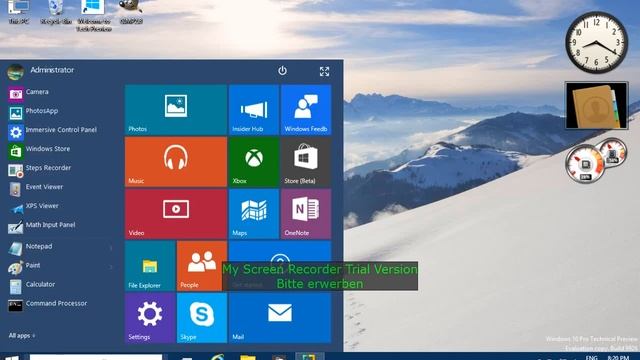Expand the Notepad jump list arrow

111,247
